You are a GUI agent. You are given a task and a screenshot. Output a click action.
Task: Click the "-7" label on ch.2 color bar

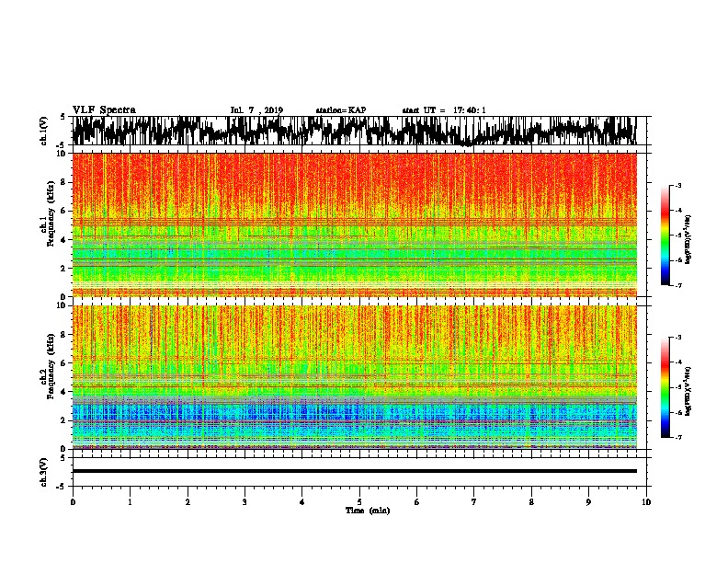(x=677, y=437)
